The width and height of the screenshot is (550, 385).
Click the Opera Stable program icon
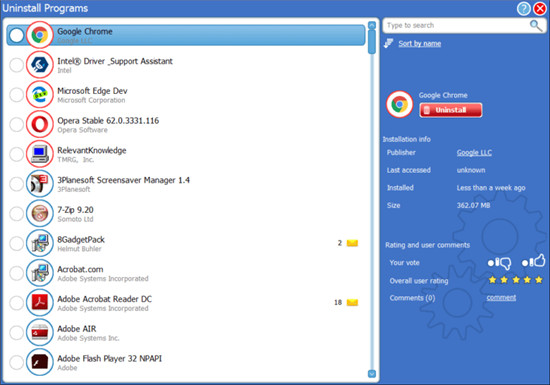coord(40,124)
